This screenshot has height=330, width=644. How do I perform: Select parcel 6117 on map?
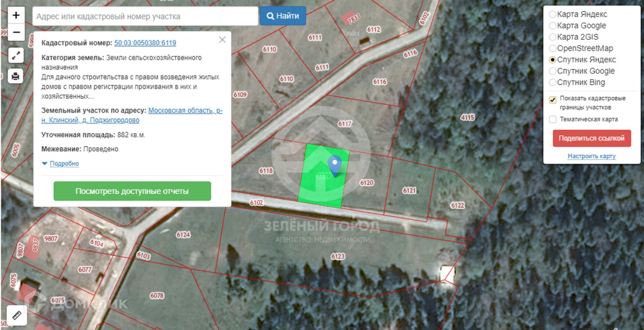click(x=345, y=123)
